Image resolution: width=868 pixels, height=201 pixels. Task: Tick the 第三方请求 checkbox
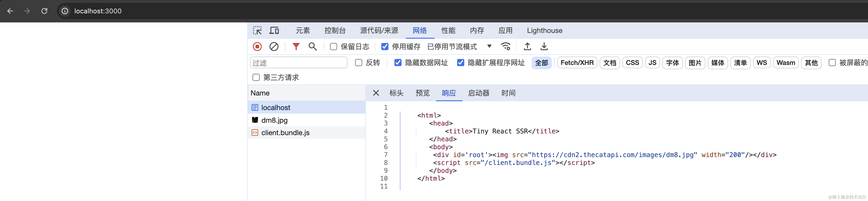tap(256, 78)
